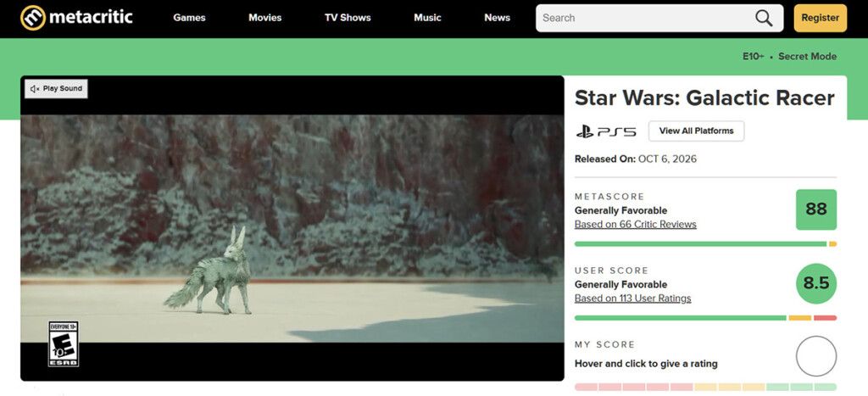Click the PS5 platform logo
Image resolution: width=868 pixels, height=396 pixels.
click(606, 131)
